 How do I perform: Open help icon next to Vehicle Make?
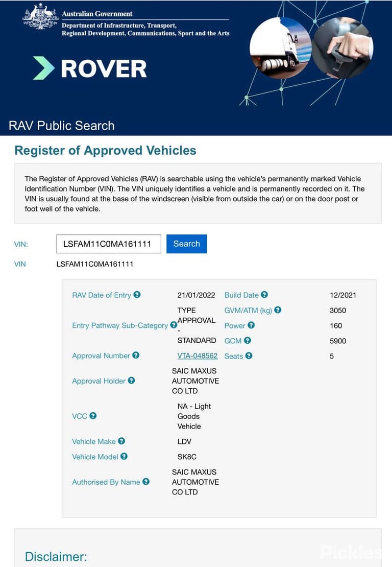[122, 441]
